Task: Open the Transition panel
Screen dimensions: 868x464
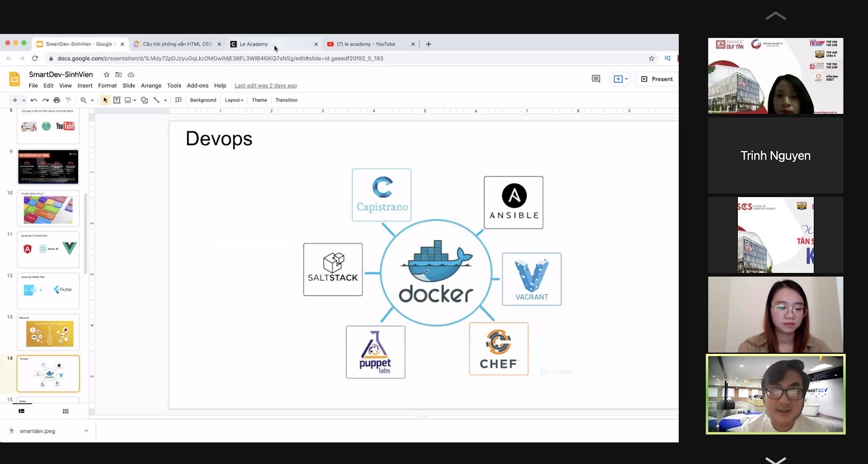Action: point(286,100)
